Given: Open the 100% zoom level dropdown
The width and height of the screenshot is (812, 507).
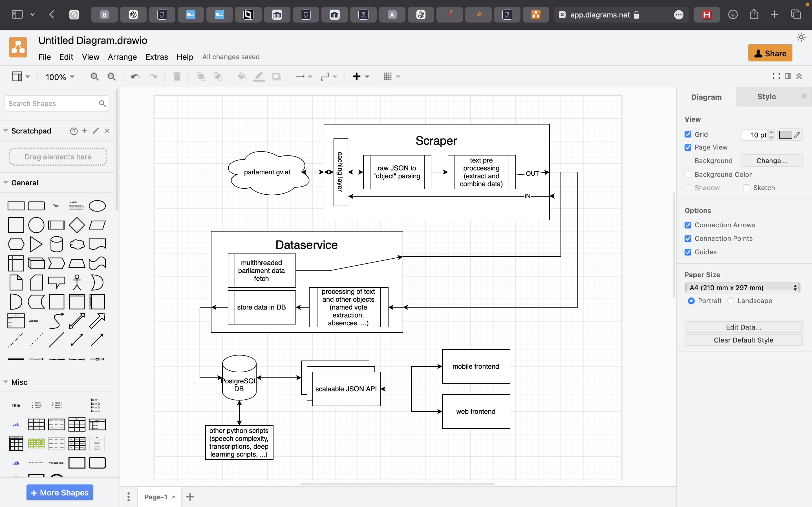Looking at the screenshot, I should coord(60,77).
